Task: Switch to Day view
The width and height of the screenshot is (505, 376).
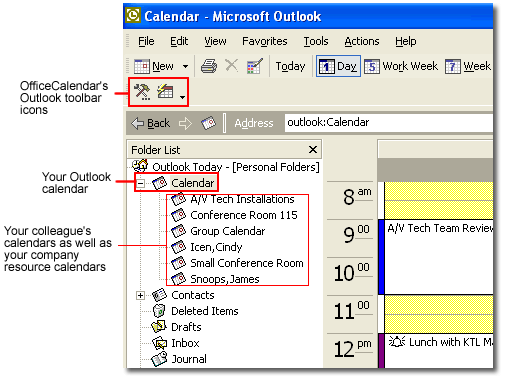Action: coord(338,66)
